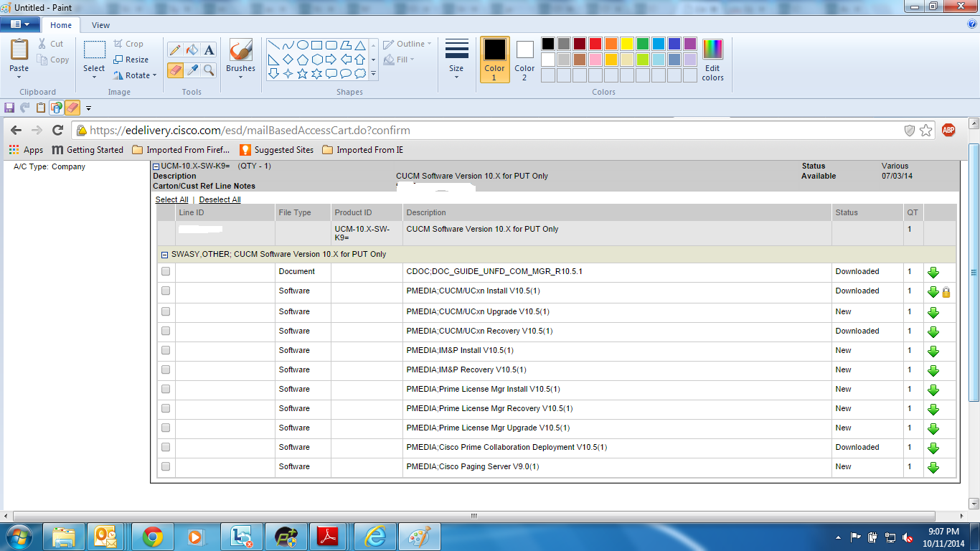Select the Magnifier tool
Viewport: 980px width, 551px height.
pos(209,70)
